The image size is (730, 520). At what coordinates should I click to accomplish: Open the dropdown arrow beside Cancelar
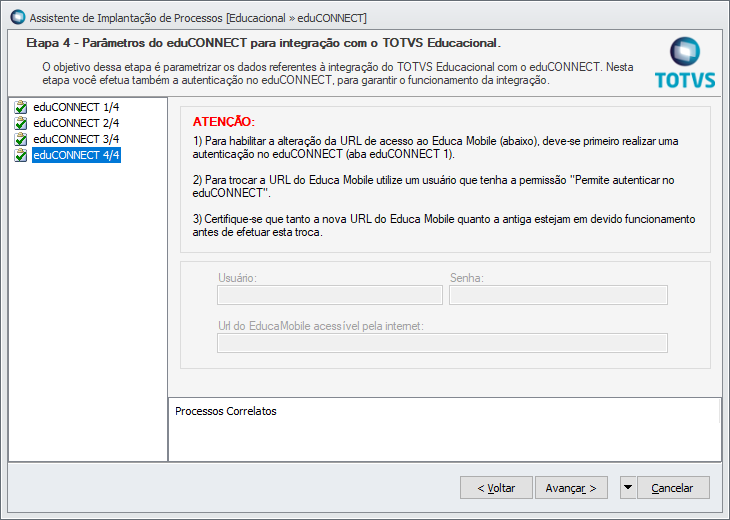[628, 487]
